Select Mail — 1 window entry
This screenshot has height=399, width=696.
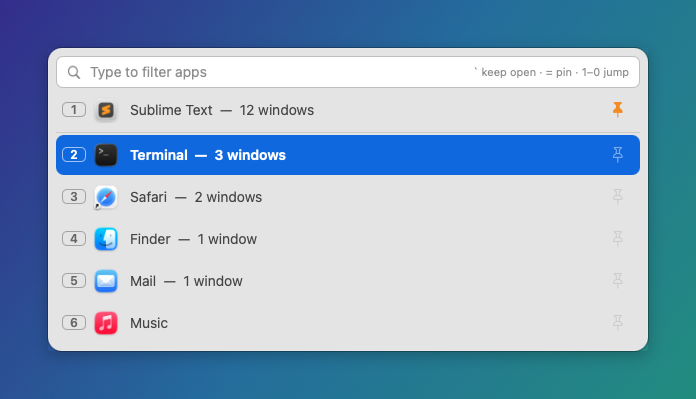(x=348, y=281)
